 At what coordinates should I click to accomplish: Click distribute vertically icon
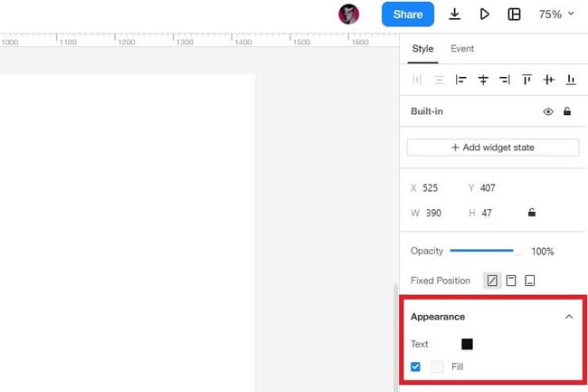pos(439,80)
